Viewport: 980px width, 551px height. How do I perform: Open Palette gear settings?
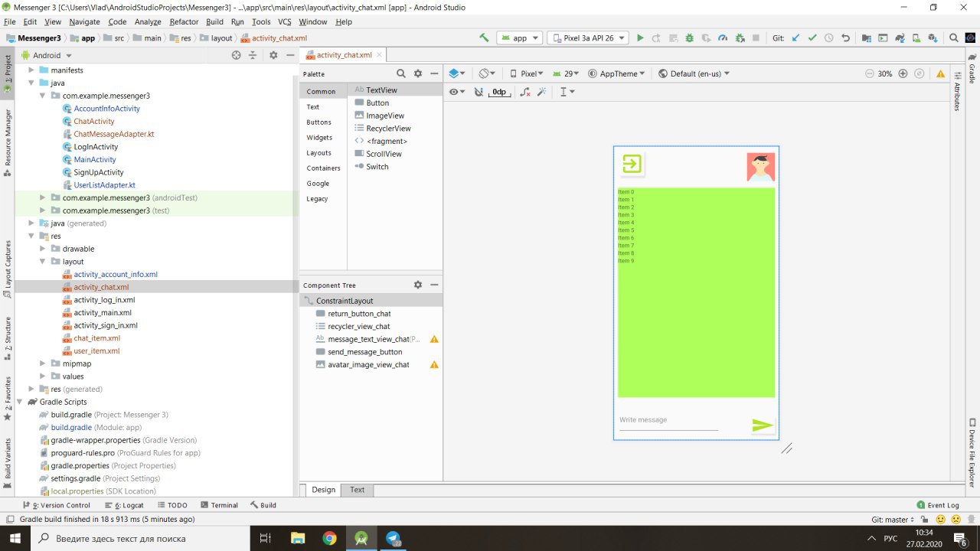tap(418, 73)
